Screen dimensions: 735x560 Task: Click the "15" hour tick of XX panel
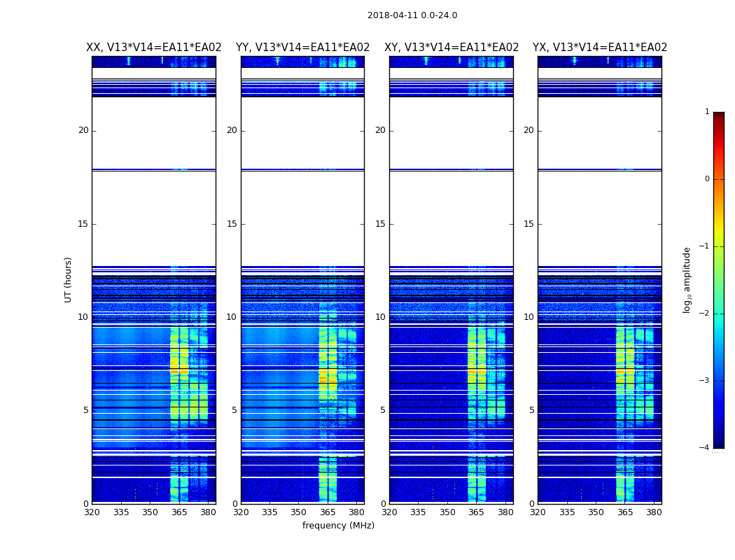[x=83, y=223]
